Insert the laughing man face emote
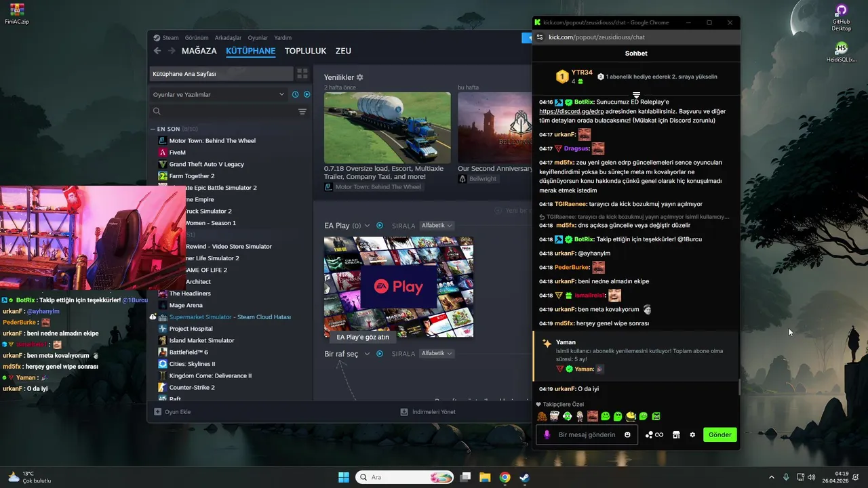Image resolution: width=868 pixels, height=488 pixels. pyautogui.click(x=593, y=416)
